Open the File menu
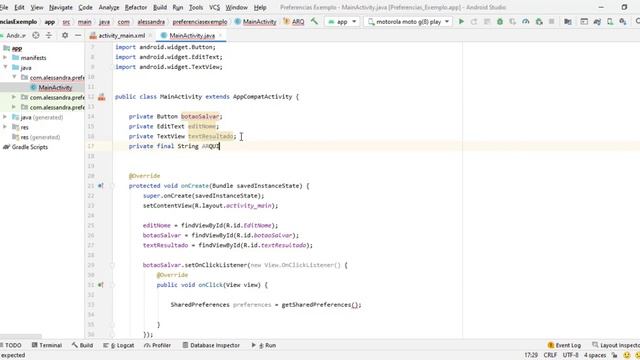The image size is (640, 360). [4, 7]
